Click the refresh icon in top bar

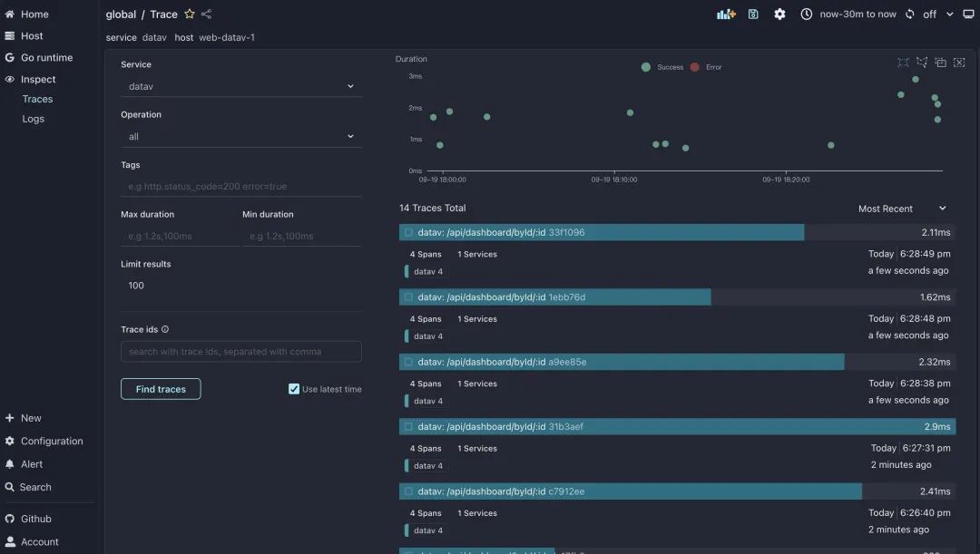point(913,14)
